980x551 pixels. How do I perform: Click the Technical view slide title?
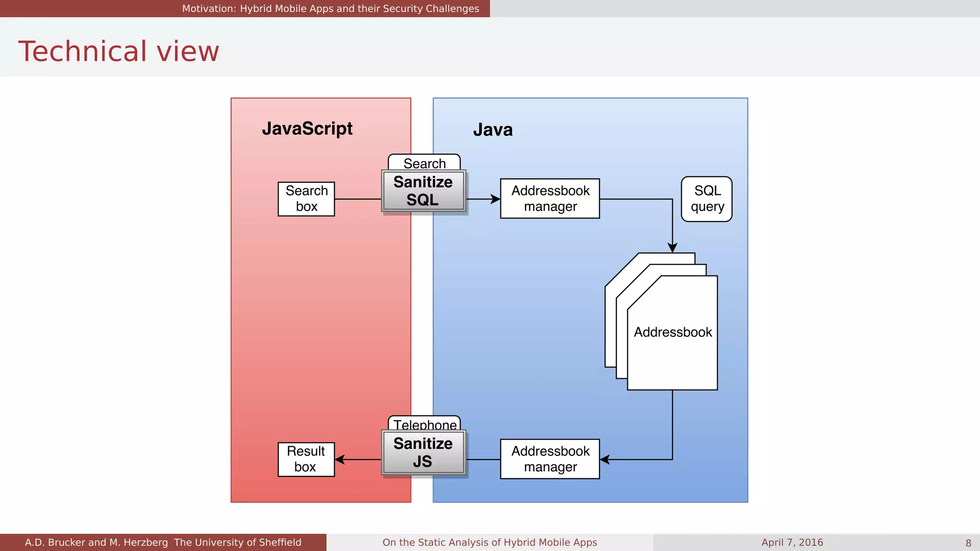[x=119, y=51]
